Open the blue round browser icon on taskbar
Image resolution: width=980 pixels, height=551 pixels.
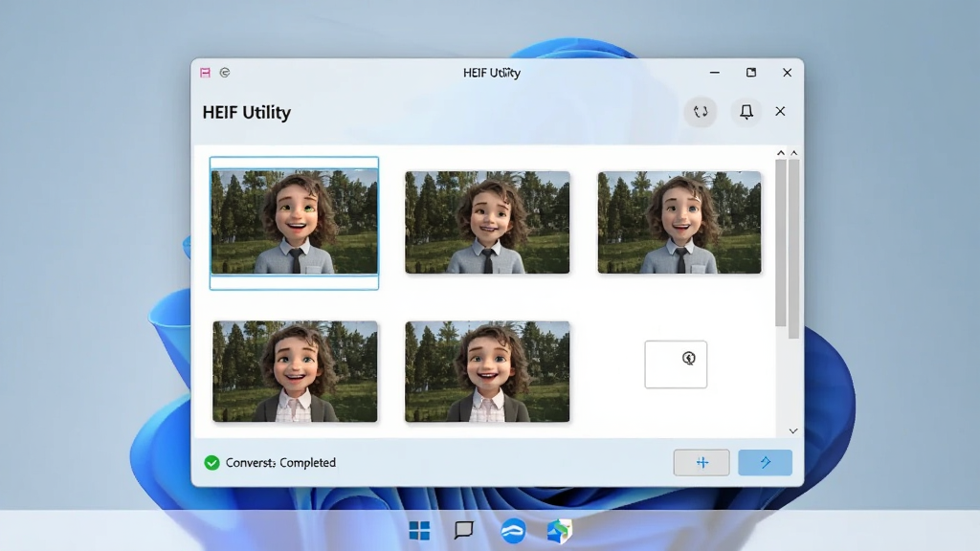coord(513,531)
